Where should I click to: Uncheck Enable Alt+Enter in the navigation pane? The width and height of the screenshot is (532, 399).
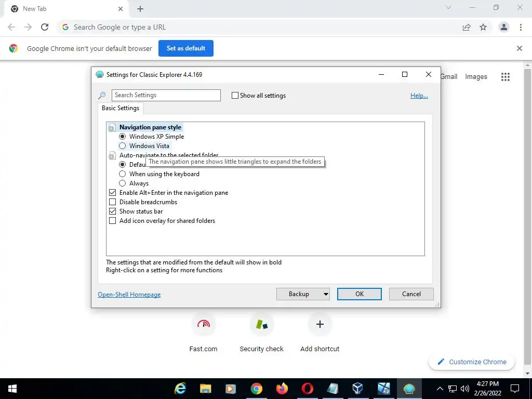pos(113,193)
